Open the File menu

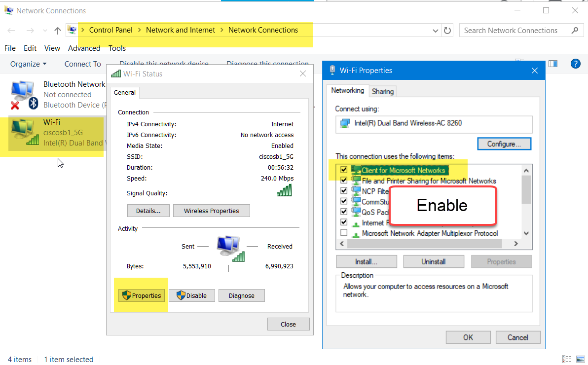(10, 48)
